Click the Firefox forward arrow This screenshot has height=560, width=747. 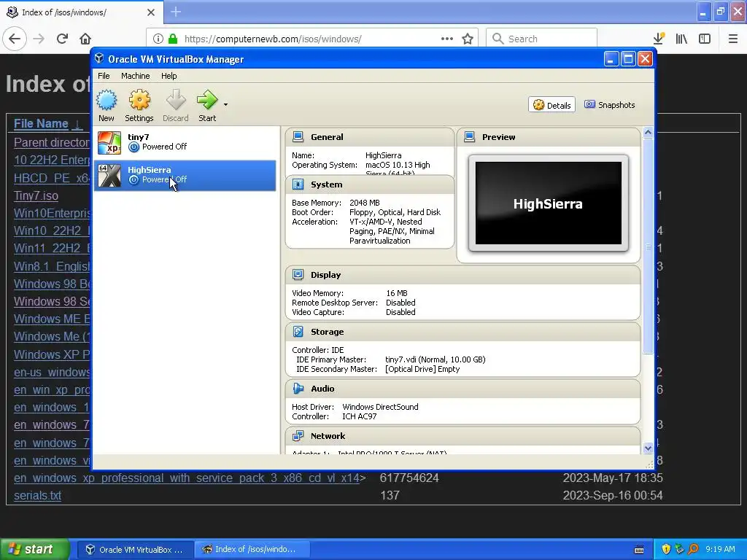click(39, 39)
